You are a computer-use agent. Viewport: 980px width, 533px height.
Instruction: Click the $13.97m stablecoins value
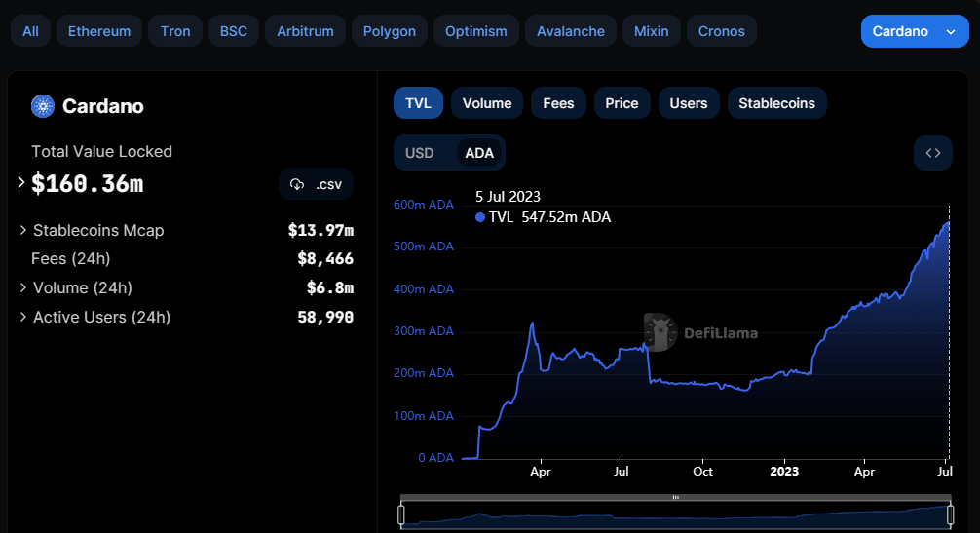pos(320,230)
